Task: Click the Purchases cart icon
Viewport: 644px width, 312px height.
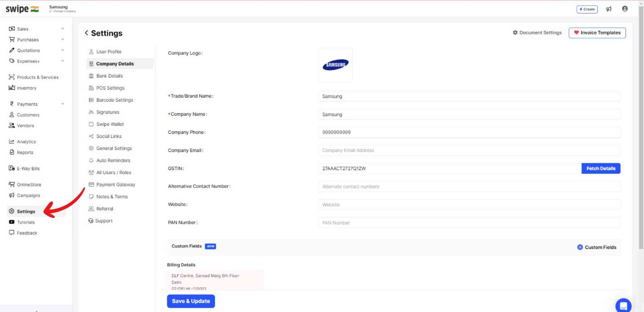Action: point(12,40)
